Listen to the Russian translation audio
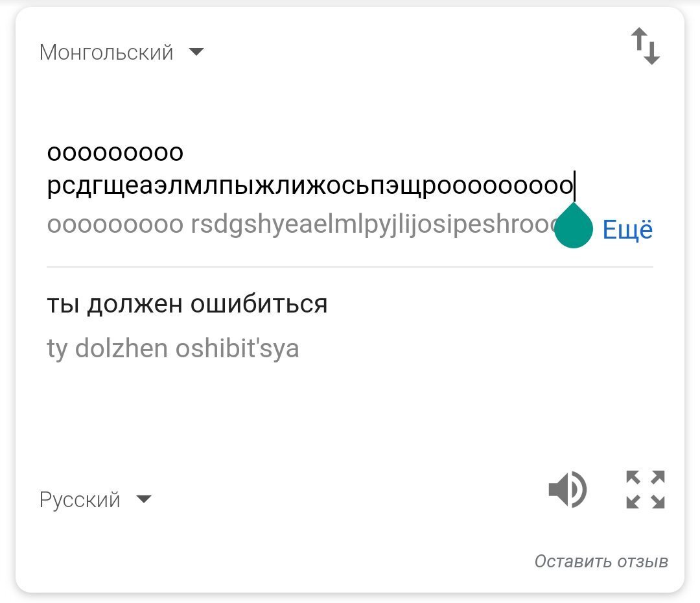This screenshot has height=603, width=700. pos(567,490)
